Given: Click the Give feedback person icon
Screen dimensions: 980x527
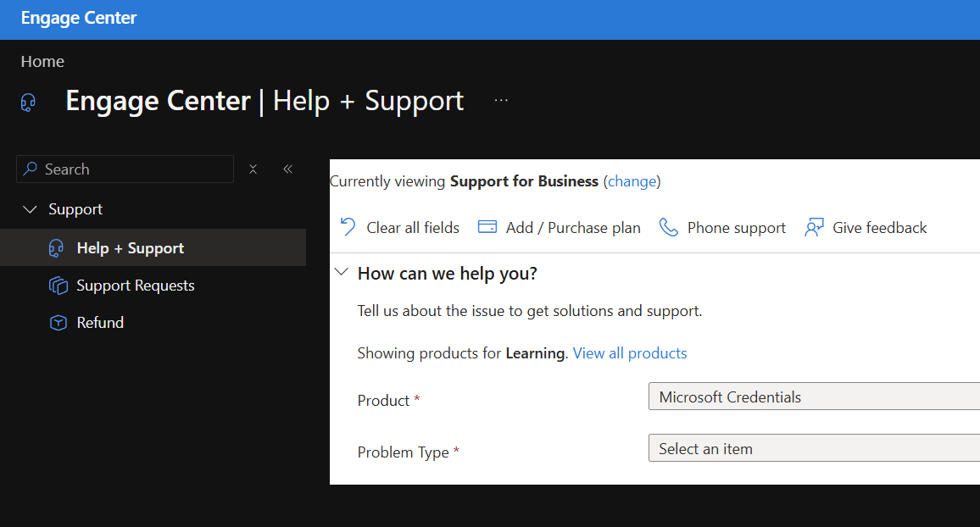Looking at the screenshot, I should (x=814, y=227).
